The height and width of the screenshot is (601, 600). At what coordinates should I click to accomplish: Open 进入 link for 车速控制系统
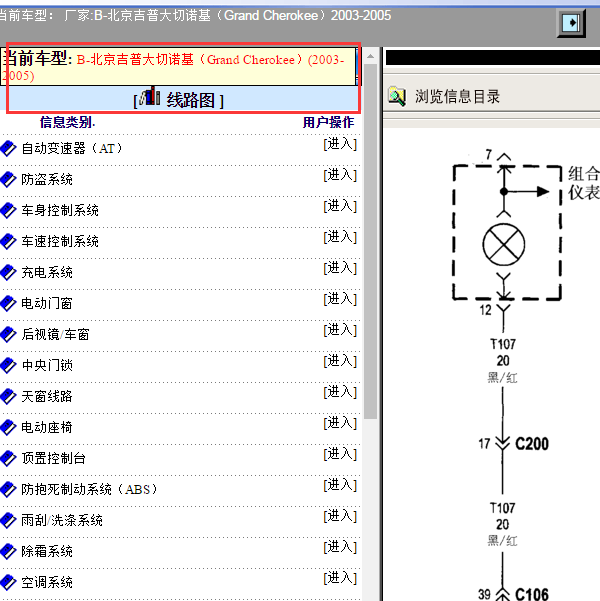(340, 238)
